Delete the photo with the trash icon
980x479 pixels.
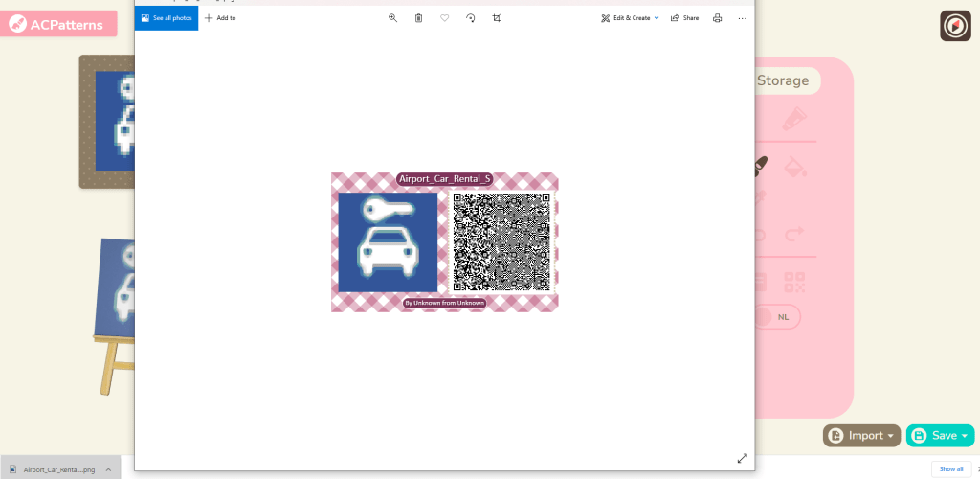[418, 18]
